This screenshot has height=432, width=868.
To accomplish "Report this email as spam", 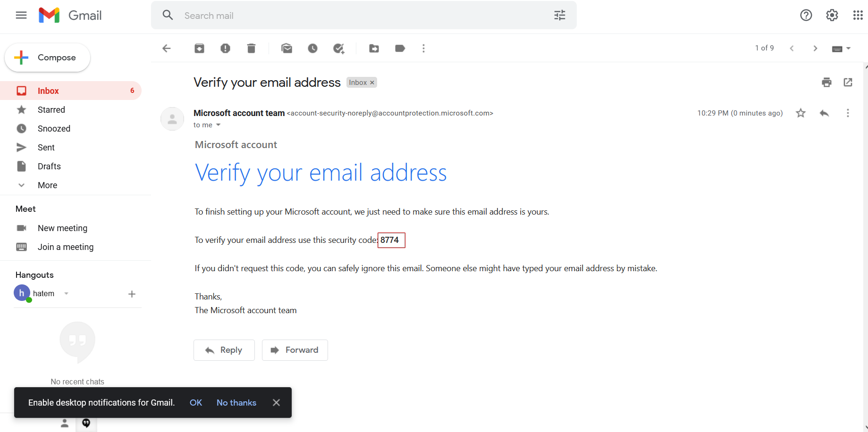I will [225, 48].
